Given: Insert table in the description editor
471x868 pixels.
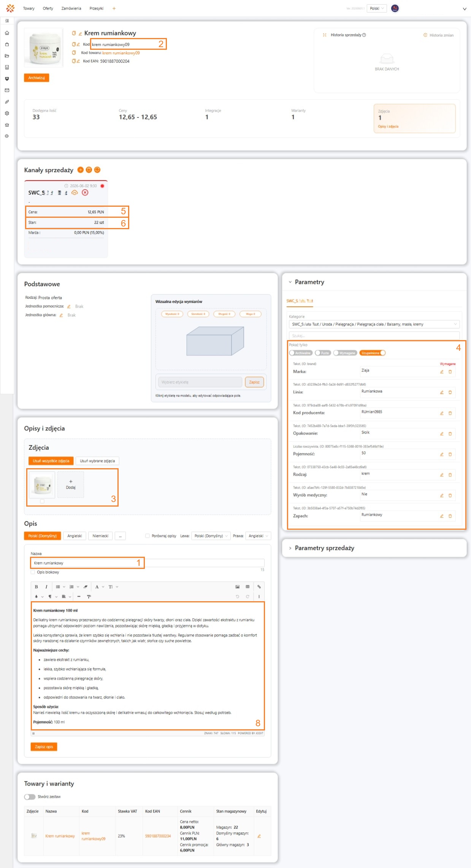Looking at the screenshot, I should (247, 587).
